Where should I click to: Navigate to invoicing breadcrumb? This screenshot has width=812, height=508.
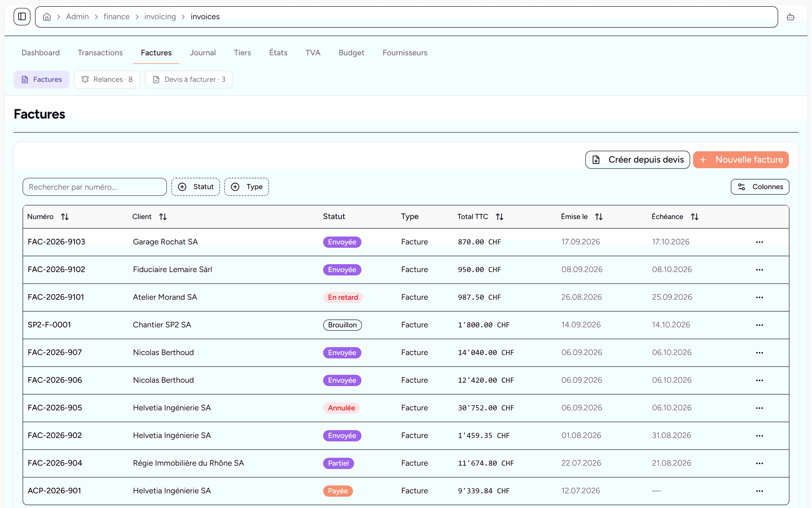(160, 17)
